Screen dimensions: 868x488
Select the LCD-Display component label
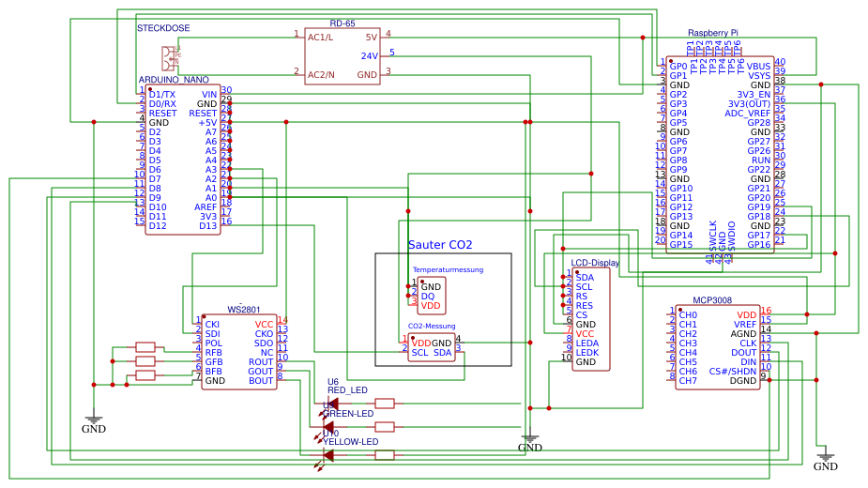tap(595, 264)
